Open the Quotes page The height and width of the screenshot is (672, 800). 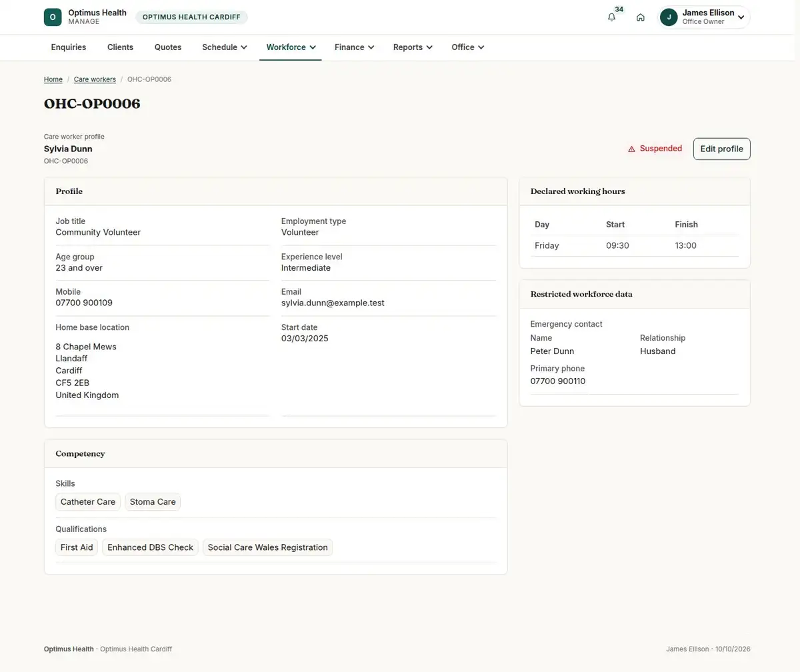168,47
